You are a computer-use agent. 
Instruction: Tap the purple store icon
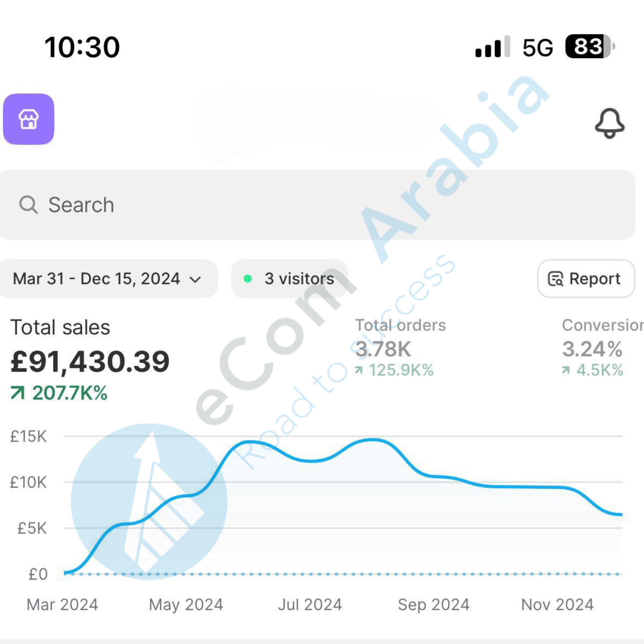[x=29, y=119]
